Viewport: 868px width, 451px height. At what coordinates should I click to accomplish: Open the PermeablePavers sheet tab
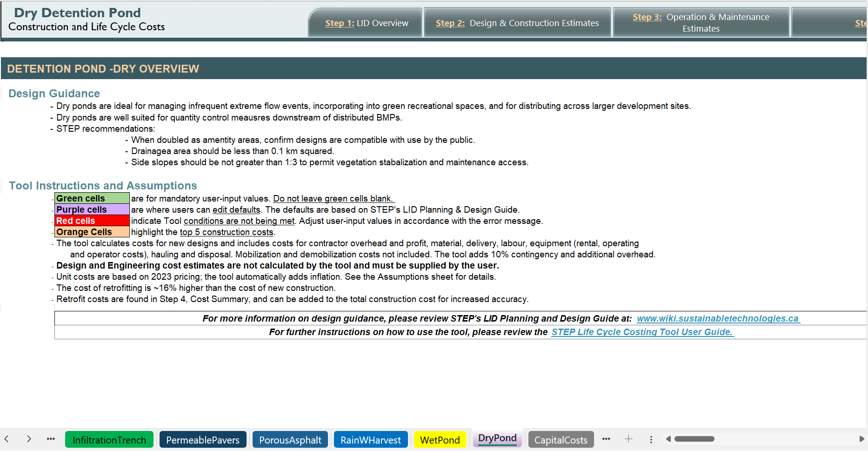[202, 440]
